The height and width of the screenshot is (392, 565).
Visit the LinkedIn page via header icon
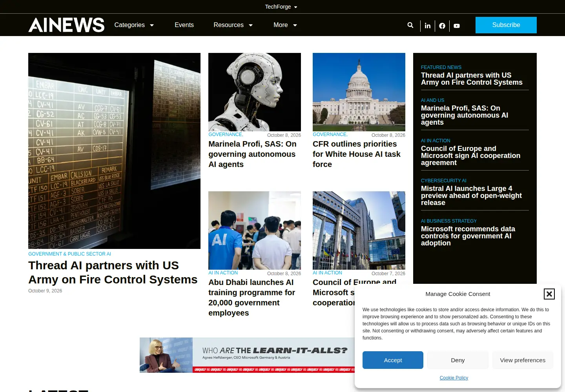point(428,26)
